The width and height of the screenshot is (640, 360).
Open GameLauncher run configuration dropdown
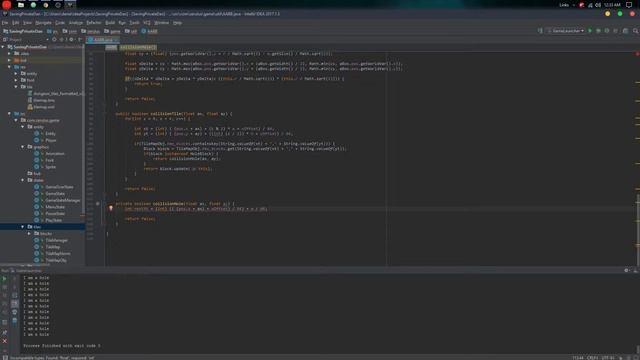[x=566, y=31]
